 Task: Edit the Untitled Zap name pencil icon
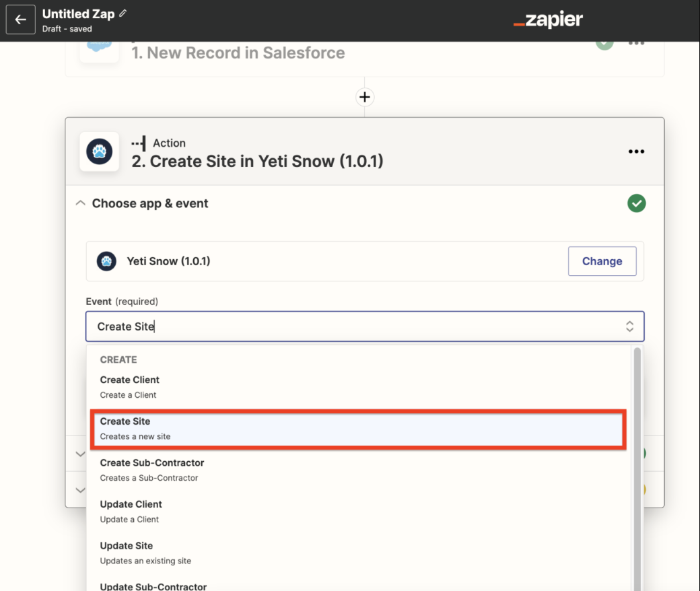click(x=123, y=13)
